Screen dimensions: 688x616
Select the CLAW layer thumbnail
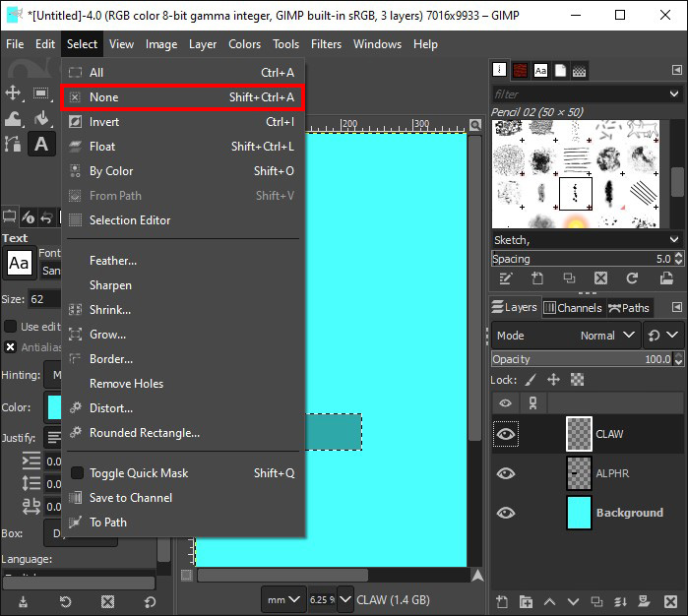coord(580,434)
